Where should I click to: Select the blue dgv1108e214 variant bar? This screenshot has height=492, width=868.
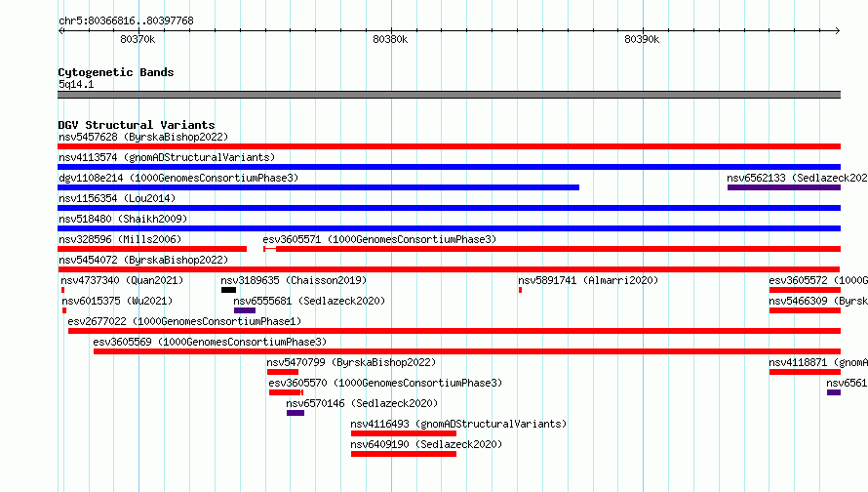[x=318, y=187]
